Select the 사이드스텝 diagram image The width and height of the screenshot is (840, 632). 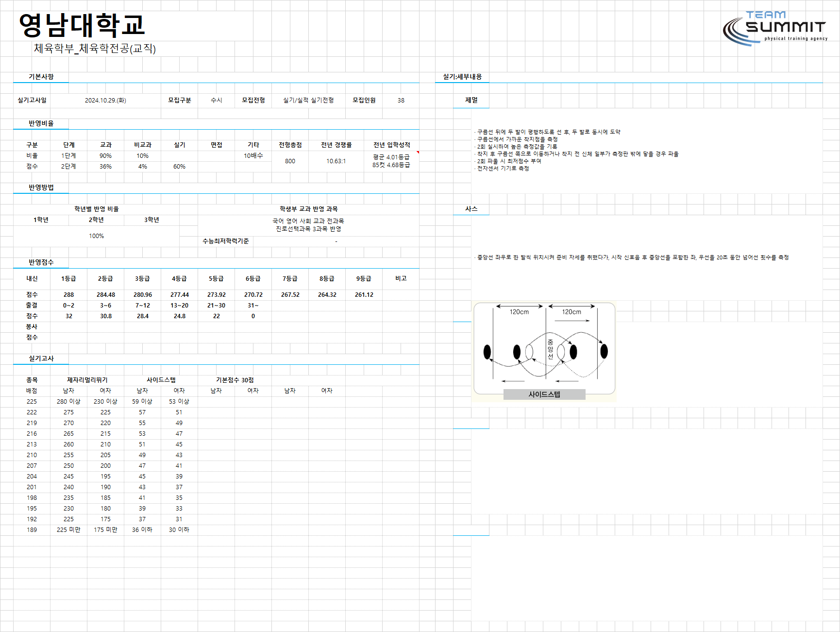point(544,351)
